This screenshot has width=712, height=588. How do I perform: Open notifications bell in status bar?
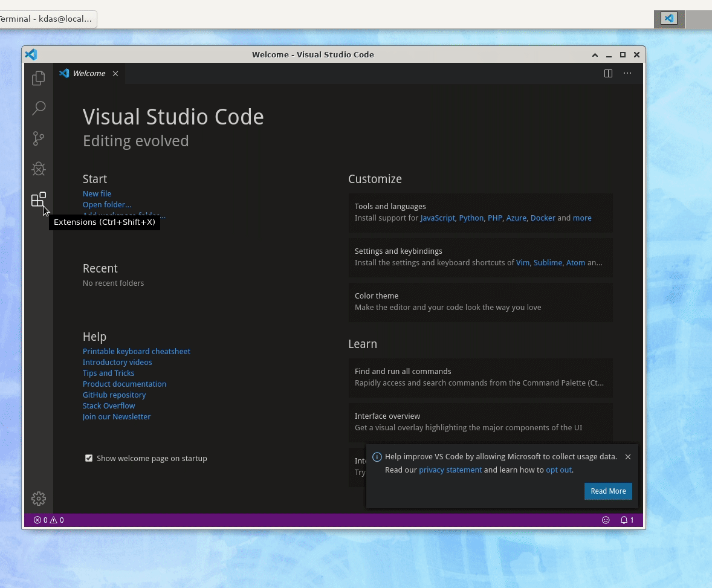[x=627, y=520]
